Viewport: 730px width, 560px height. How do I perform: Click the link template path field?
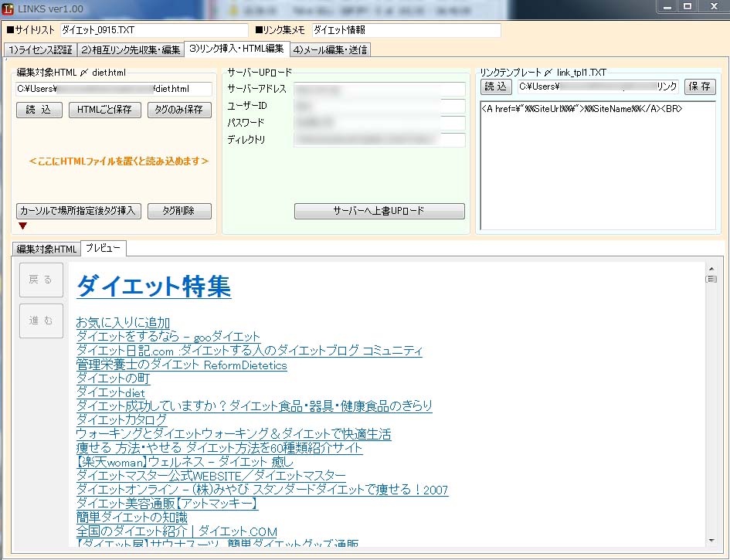pyautogui.click(x=598, y=87)
